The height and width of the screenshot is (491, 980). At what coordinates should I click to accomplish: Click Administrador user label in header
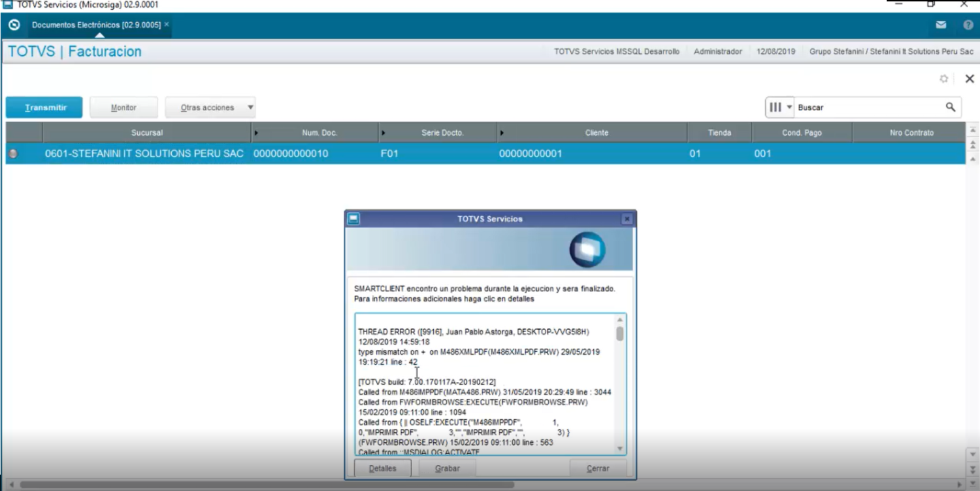(x=717, y=52)
